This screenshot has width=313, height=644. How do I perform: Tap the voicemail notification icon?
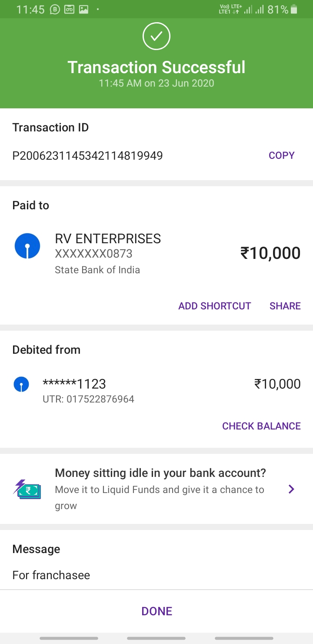click(x=69, y=10)
